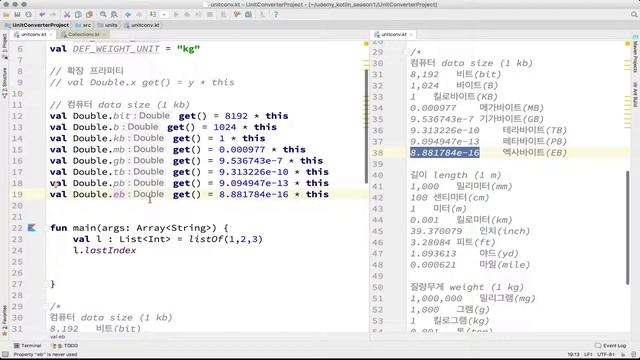Click the read-only lock status icon

[x=624, y=354]
